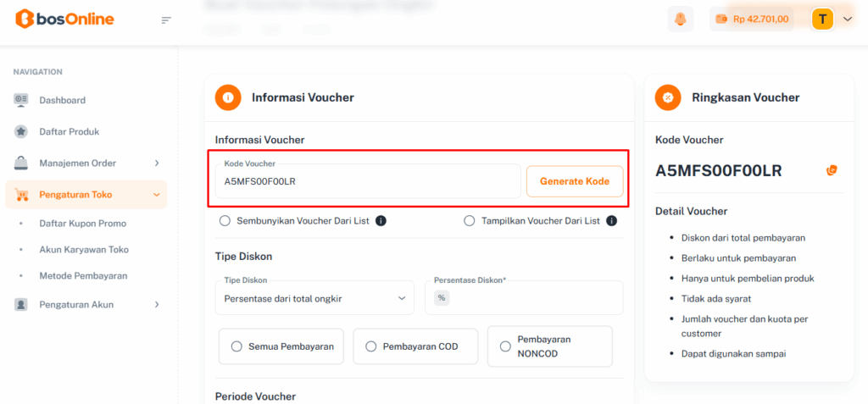868x404 pixels.
Task: Go to Daftar Produk
Action: tap(69, 131)
